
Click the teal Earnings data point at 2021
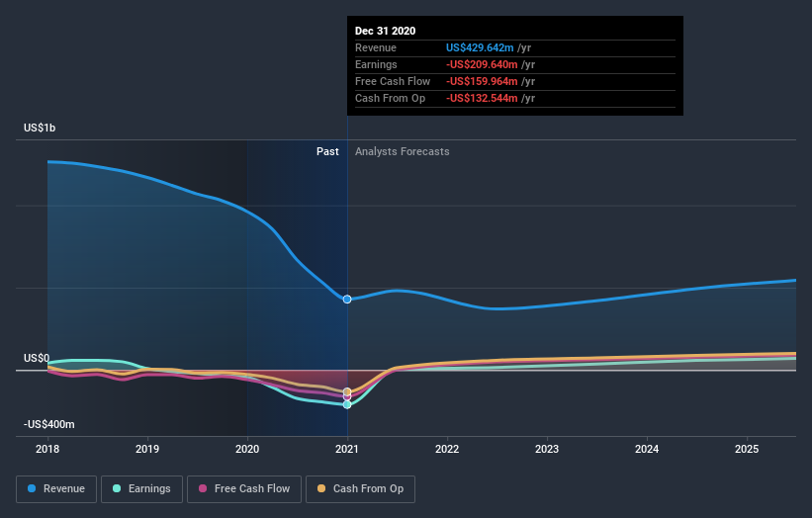pos(347,404)
